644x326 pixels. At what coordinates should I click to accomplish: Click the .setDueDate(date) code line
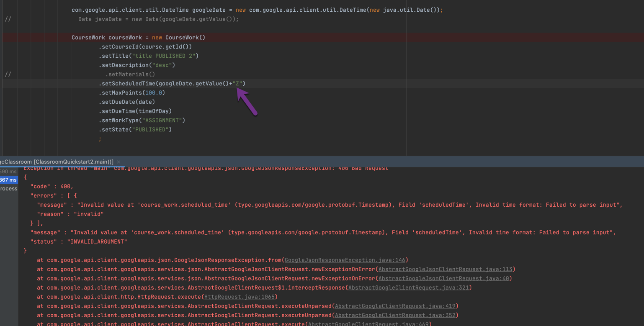tap(127, 102)
